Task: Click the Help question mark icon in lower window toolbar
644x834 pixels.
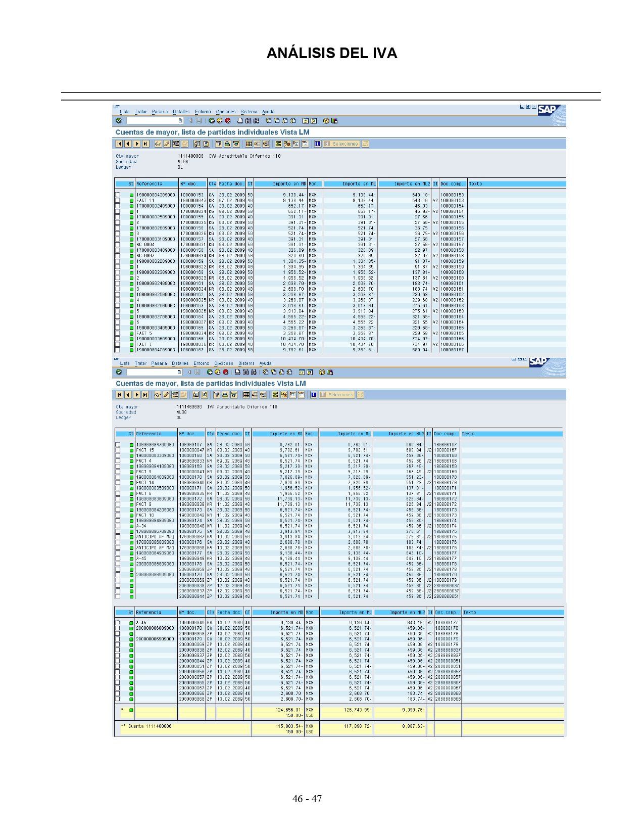Action: 322,372
